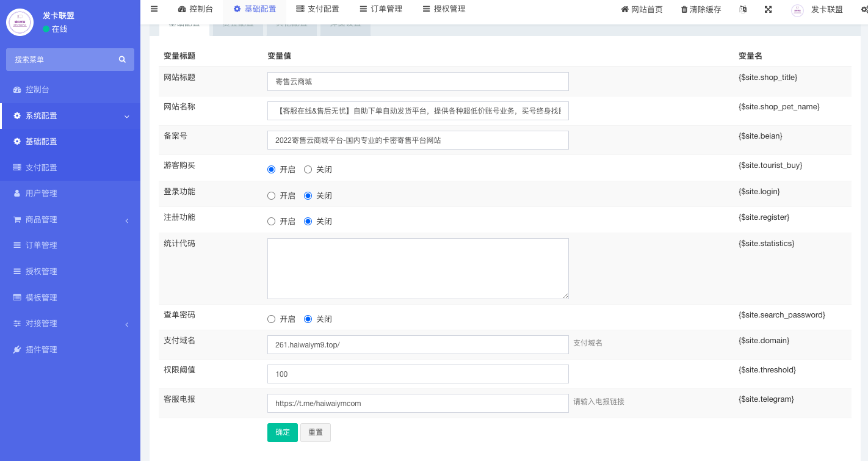The width and height of the screenshot is (868, 461).
Task: Click the trash icon to clear cache
Action: coord(684,10)
